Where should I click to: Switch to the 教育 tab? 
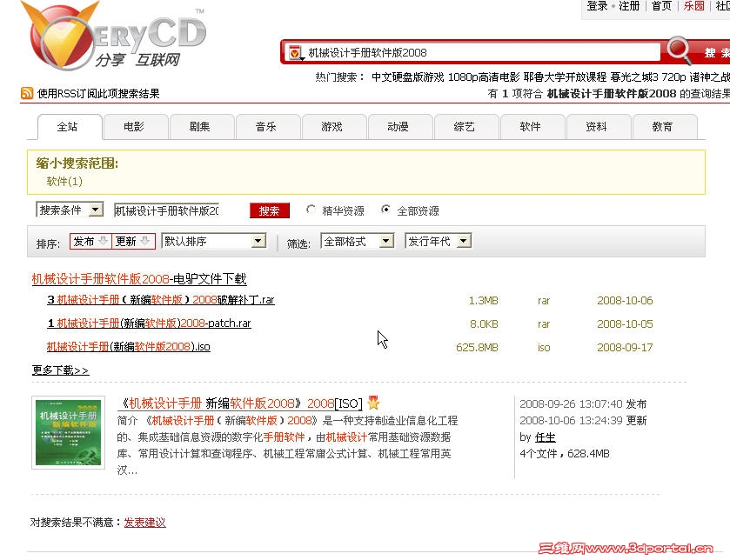(663, 126)
